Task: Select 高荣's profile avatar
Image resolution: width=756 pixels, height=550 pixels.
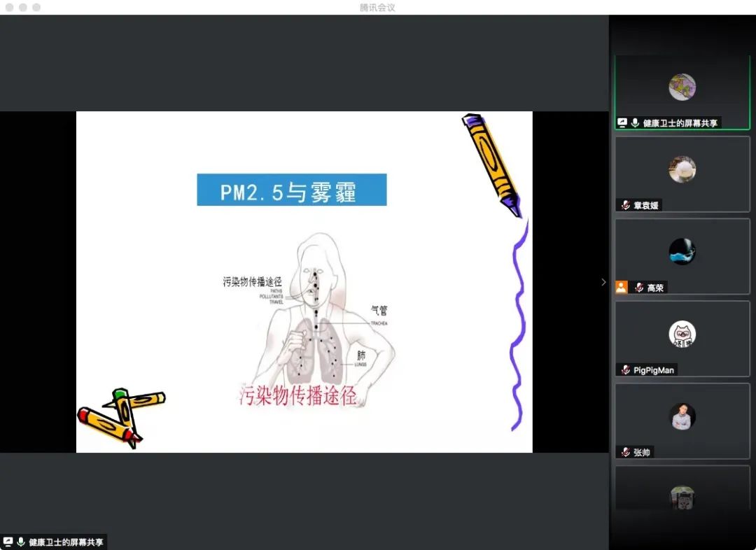Action: pyautogui.click(x=682, y=251)
